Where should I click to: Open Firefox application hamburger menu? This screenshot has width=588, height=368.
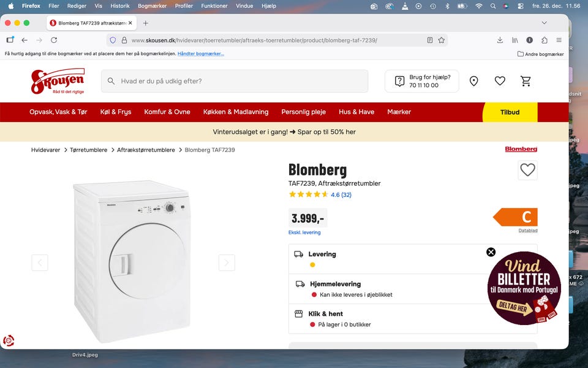click(x=559, y=40)
